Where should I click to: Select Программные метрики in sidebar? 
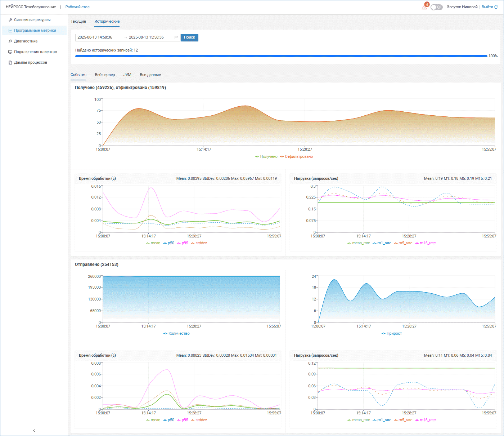coord(35,31)
